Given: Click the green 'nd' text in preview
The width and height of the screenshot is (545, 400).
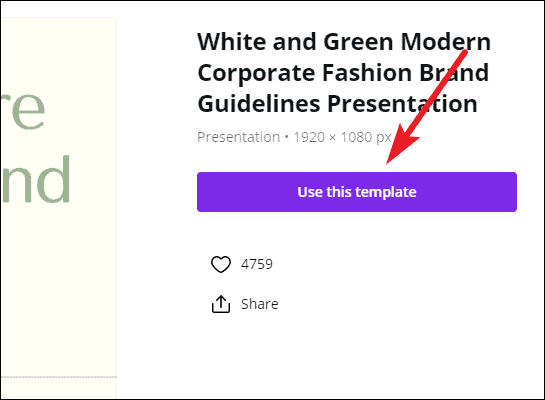Looking at the screenshot, I should click(36, 179).
